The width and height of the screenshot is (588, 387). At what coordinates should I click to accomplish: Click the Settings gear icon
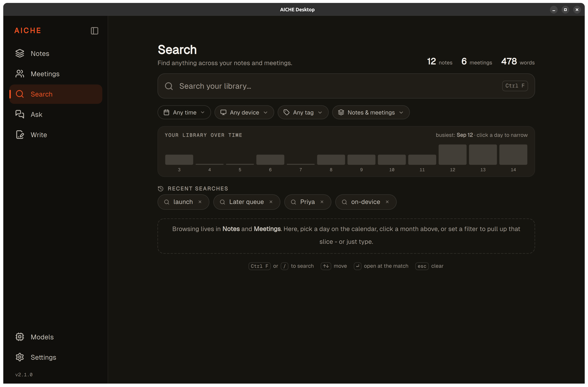(x=20, y=357)
